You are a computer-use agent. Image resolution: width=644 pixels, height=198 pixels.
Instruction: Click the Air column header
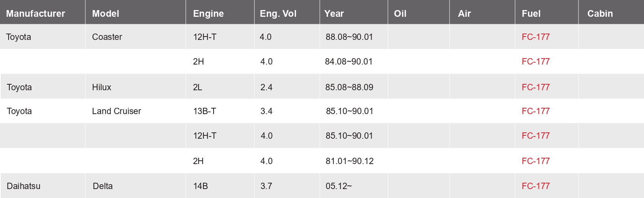464,13
